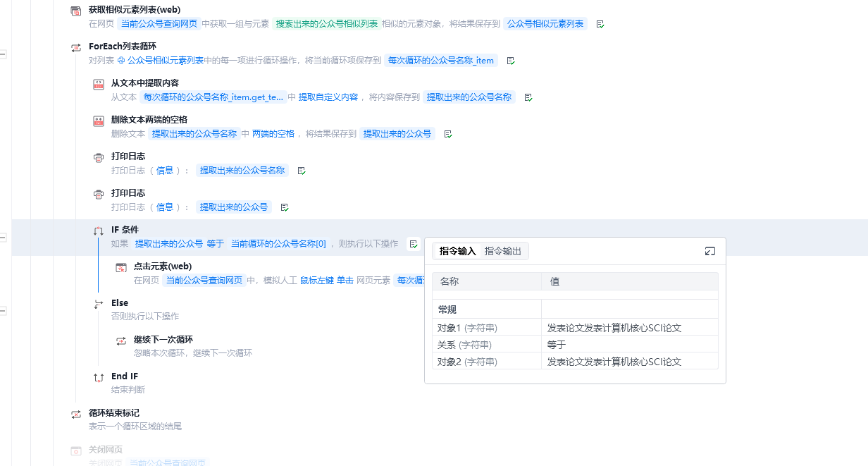868x466 pixels.
Task: Click the 关系 (字符串) value 等于 cell
Action: (630, 345)
